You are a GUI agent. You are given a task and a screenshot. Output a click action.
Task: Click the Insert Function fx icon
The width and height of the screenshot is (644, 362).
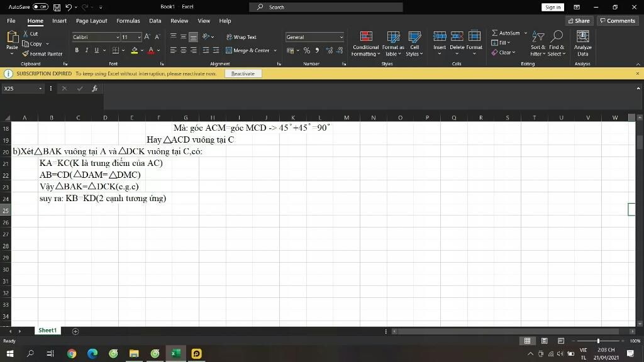click(x=94, y=88)
